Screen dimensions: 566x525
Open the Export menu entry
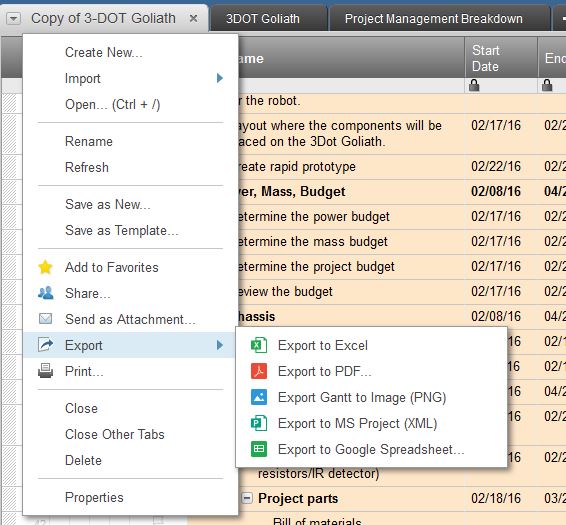(84, 346)
